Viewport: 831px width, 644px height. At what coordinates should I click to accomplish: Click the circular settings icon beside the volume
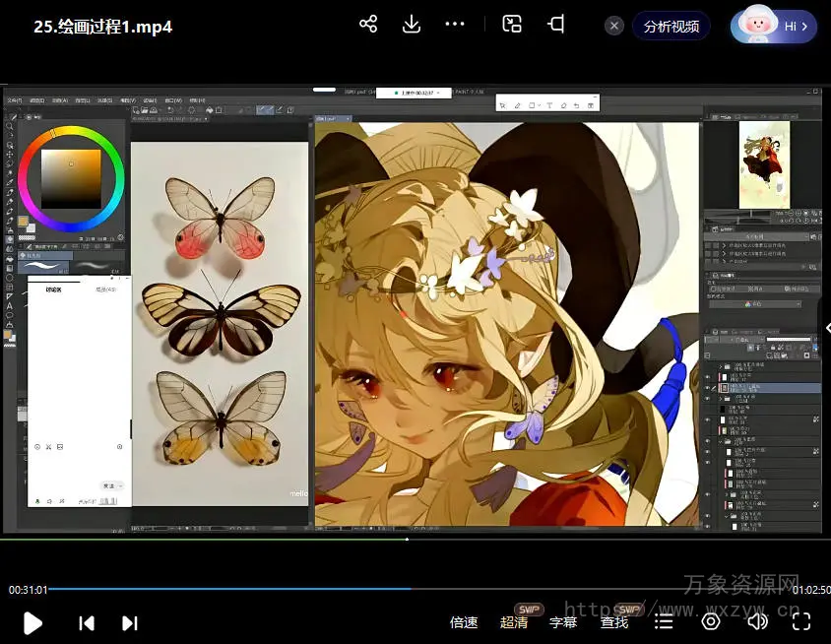pyautogui.click(x=711, y=621)
